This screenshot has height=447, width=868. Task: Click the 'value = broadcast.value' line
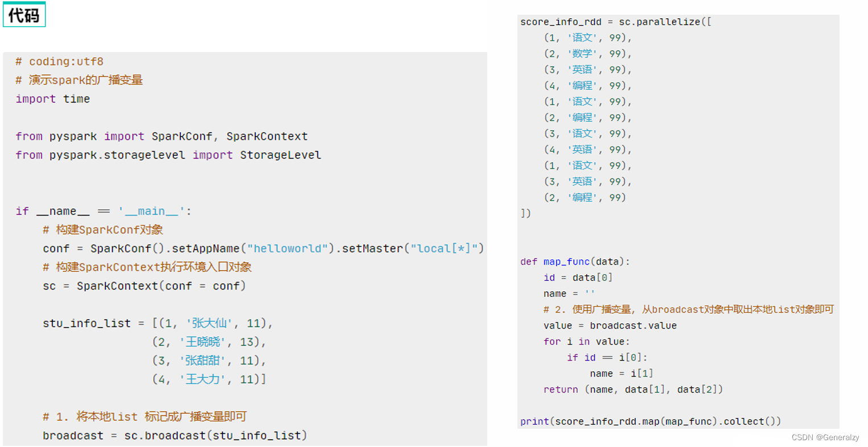pos(610,326)
